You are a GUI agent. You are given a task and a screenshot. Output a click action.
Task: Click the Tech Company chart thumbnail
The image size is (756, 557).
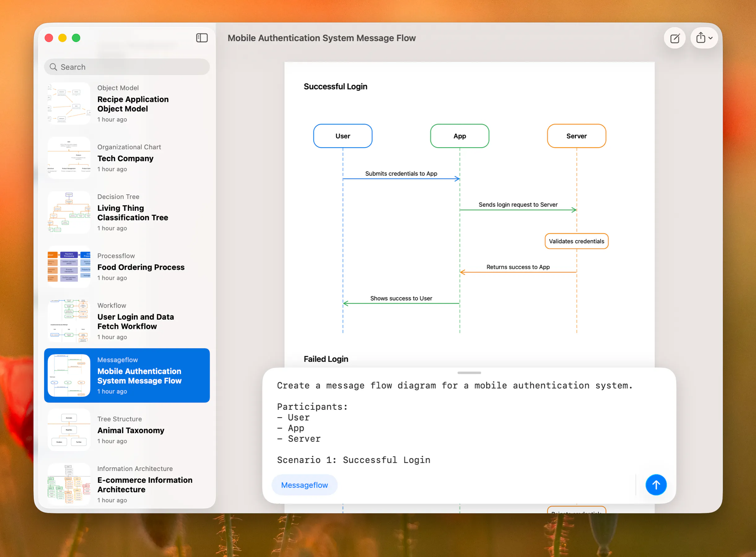tap(69, 158)
